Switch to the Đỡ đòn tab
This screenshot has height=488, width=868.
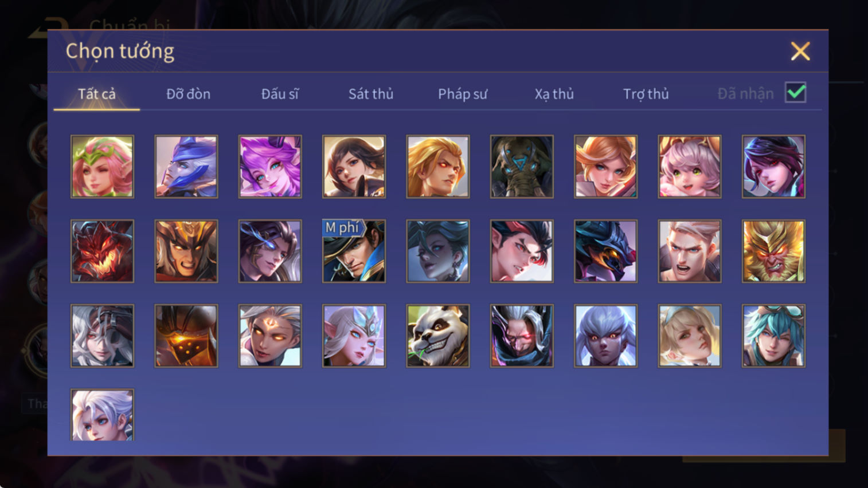pos(188,94)
